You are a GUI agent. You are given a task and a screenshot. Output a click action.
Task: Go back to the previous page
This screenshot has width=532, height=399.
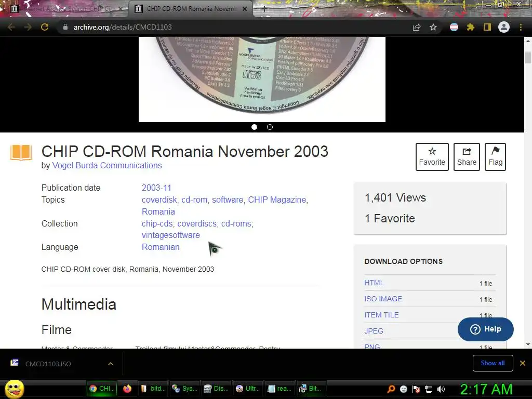[11, 27]
